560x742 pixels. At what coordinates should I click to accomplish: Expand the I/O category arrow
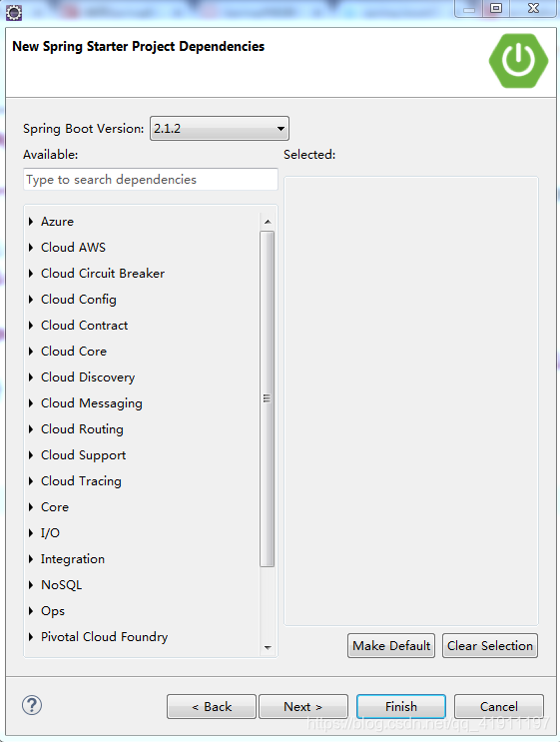pos(31,533)
